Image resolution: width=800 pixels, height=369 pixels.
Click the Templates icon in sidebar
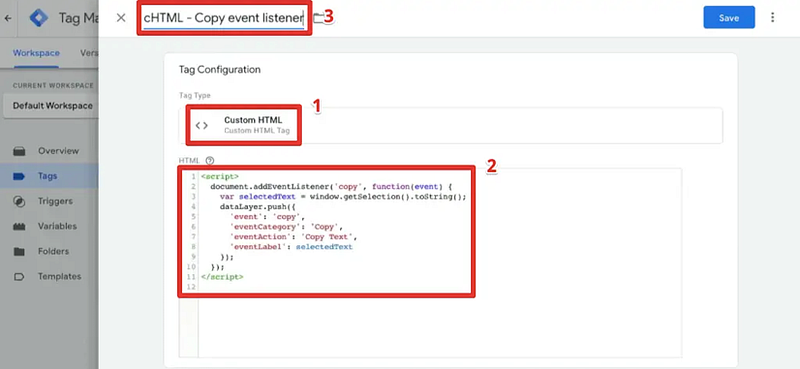point(19,276)
